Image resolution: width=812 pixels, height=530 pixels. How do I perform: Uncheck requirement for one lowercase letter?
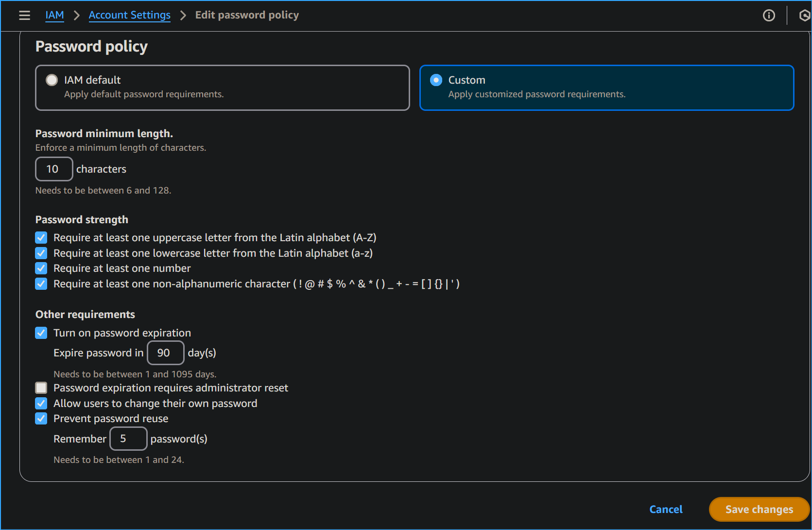(x=41, y=253)
